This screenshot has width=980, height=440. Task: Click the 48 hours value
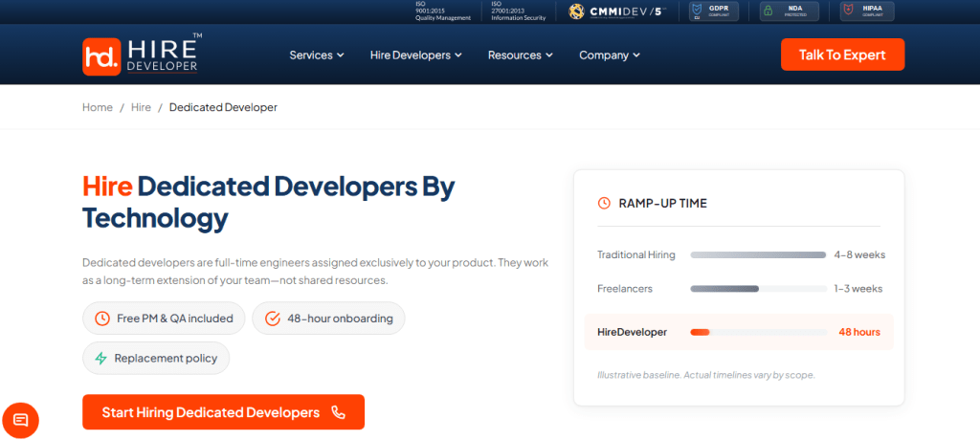coord(859,332)
